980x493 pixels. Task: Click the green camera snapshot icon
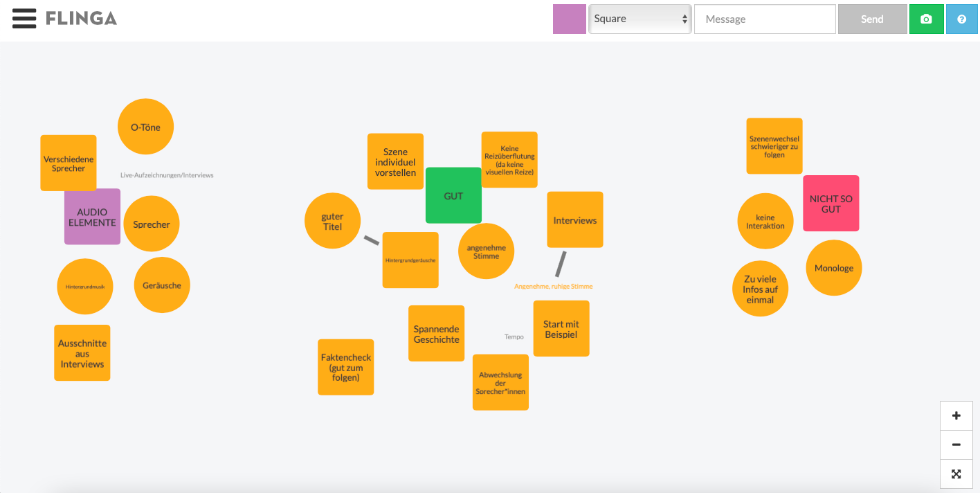tap(926, 19)
